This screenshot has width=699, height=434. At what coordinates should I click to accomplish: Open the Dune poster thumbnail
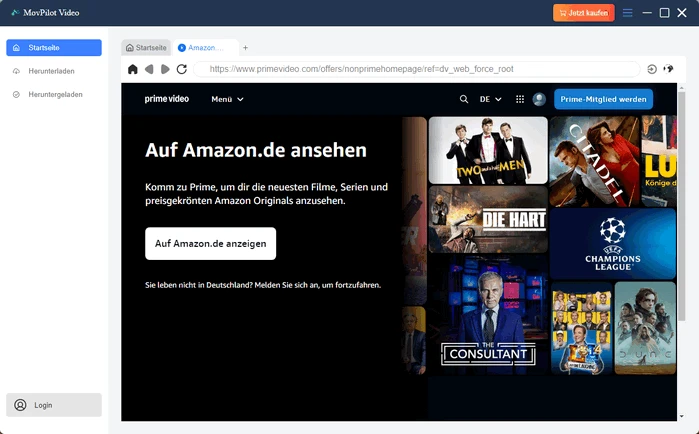point(645,328)
